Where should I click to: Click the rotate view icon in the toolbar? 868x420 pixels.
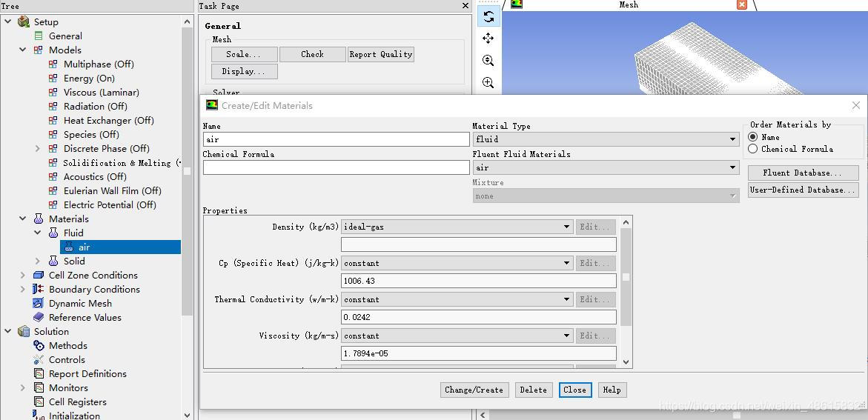[x=488, y=16]
